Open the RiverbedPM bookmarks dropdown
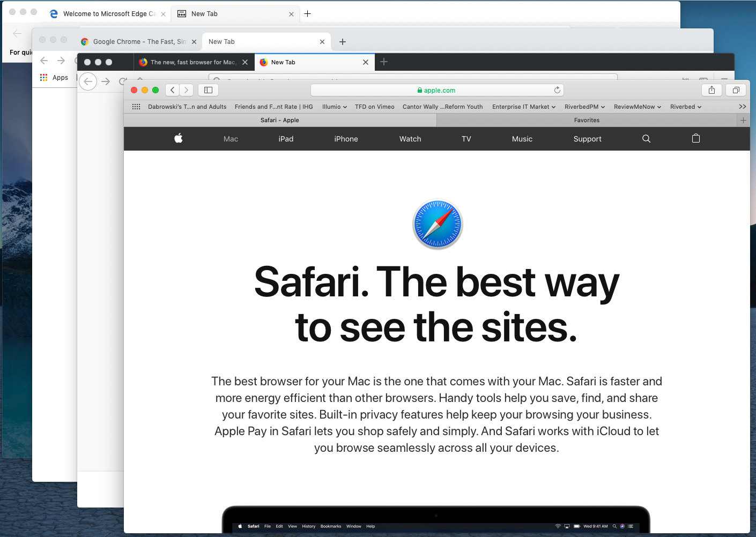This screenshot has width=756, height=537. pos(584,107)
